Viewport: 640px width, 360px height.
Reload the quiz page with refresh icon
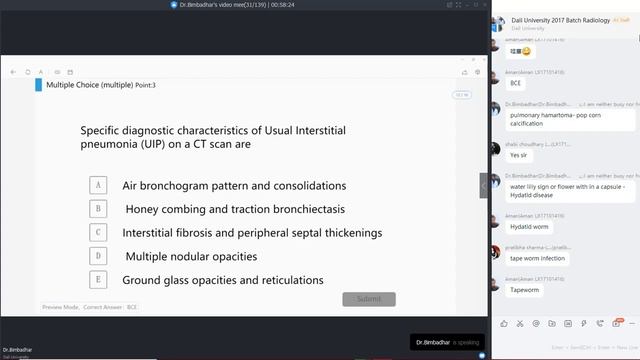point(28,72)
